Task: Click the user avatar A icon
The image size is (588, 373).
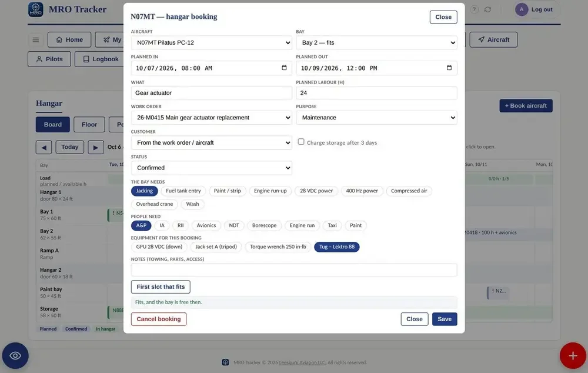Action: (x=521, y=9)
